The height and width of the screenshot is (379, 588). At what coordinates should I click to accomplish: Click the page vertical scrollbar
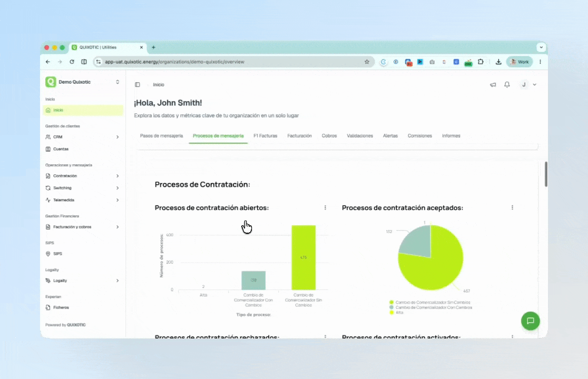(x=546, y=174)
